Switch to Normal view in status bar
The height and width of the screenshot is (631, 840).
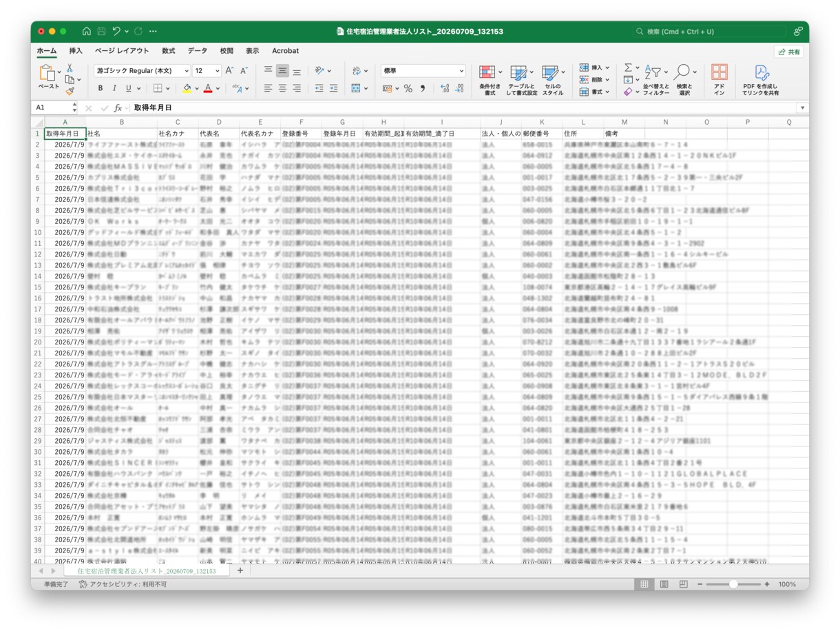tap(644, 584)
